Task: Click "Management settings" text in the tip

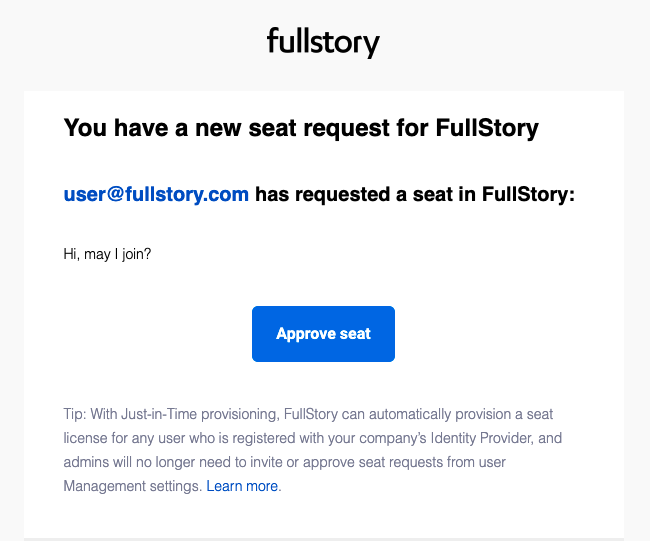Action: tap(132, 487)
